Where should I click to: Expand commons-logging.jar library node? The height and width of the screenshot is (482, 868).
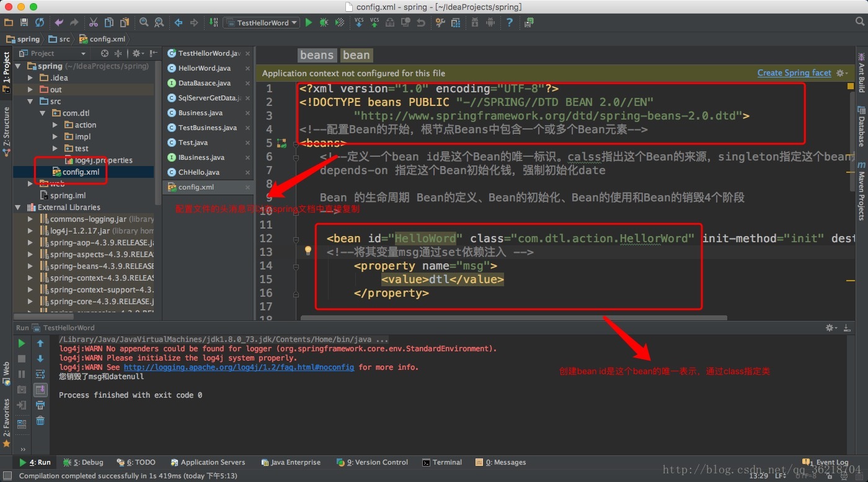click(x=30, y=219)
